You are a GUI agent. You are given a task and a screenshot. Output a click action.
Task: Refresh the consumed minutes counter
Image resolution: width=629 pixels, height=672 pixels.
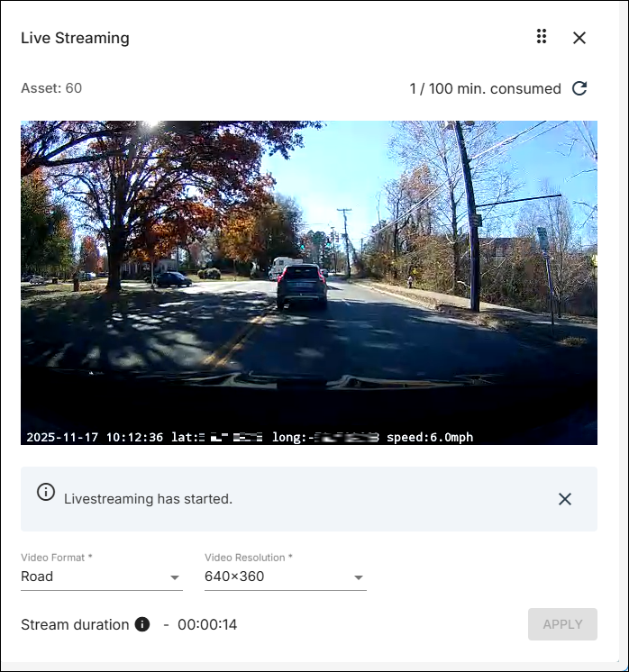(x=579, y=88)
